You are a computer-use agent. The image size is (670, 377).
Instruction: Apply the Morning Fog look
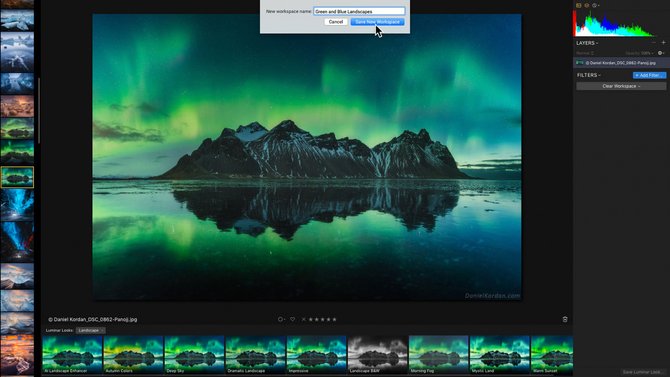pos(439,355)
